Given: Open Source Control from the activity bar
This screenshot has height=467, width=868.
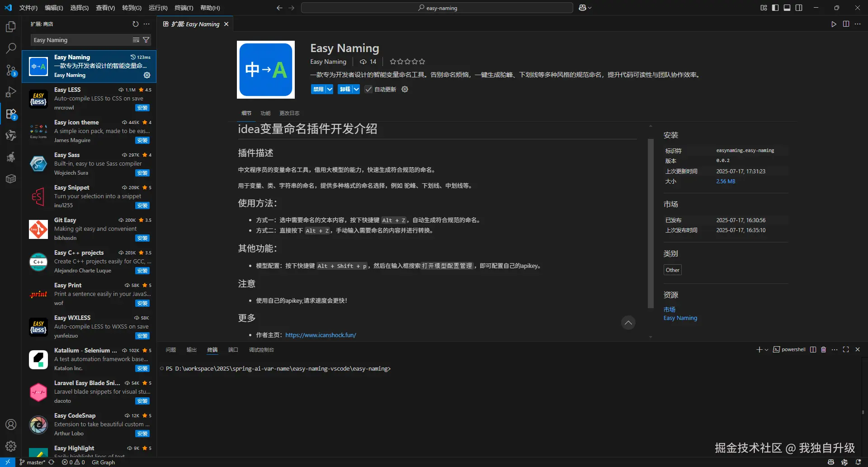Looking at the screenshot, I should pyautogui.click(x=11, y=70).
